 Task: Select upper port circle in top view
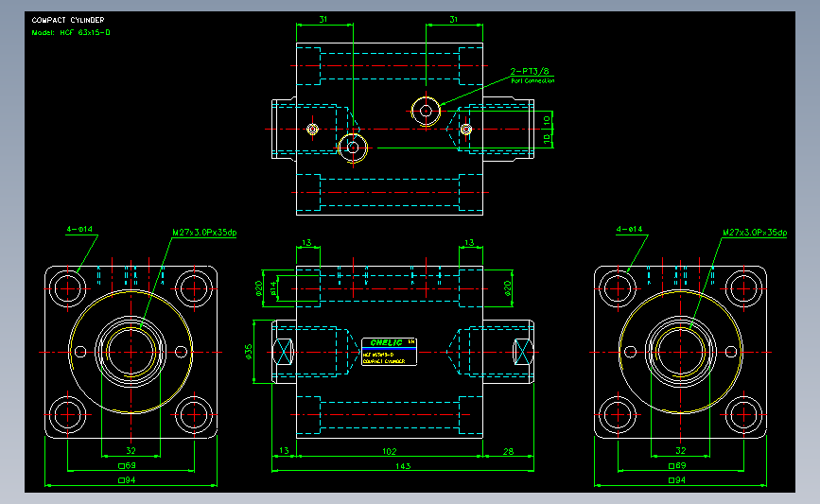426,111
